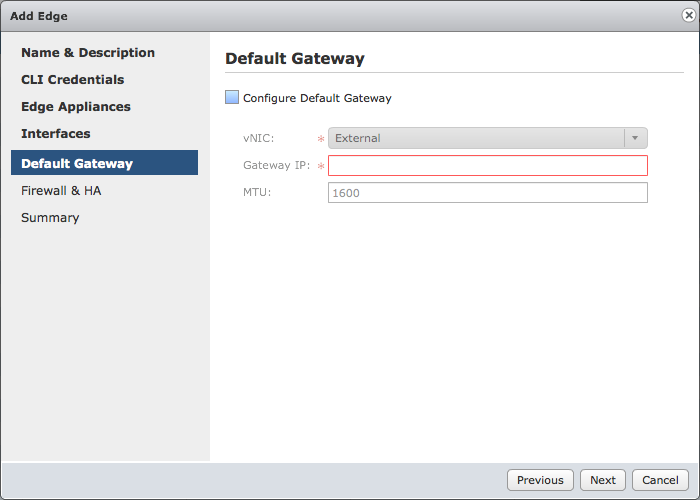The height and width of the screenshot is (500, 700).
Task: Open the vNIC dropdown arrow
Action: [635, 138]
